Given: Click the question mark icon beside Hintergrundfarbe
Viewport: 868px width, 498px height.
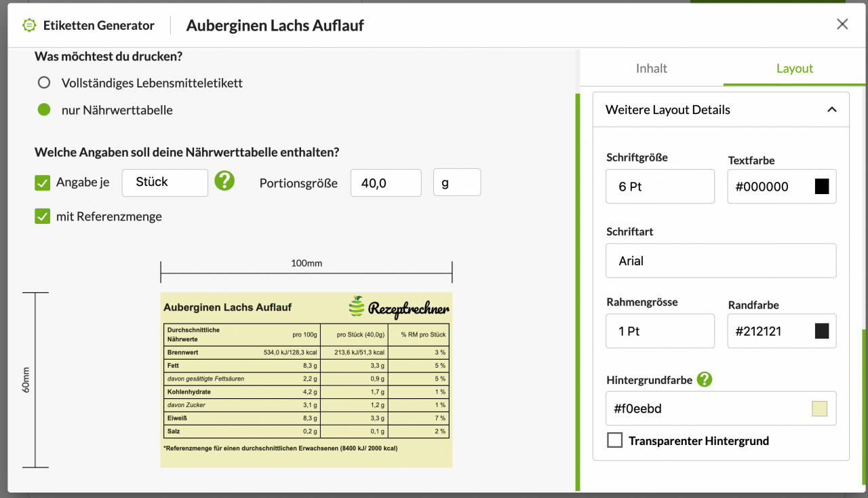Looking at the screenshot, I should pyautogui.click(x=704, y=380).
